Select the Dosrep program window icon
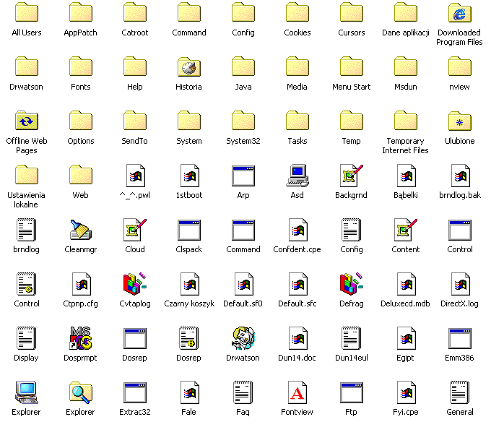The width and height of the screenshot is (504, 435). (x=135, y=338)
